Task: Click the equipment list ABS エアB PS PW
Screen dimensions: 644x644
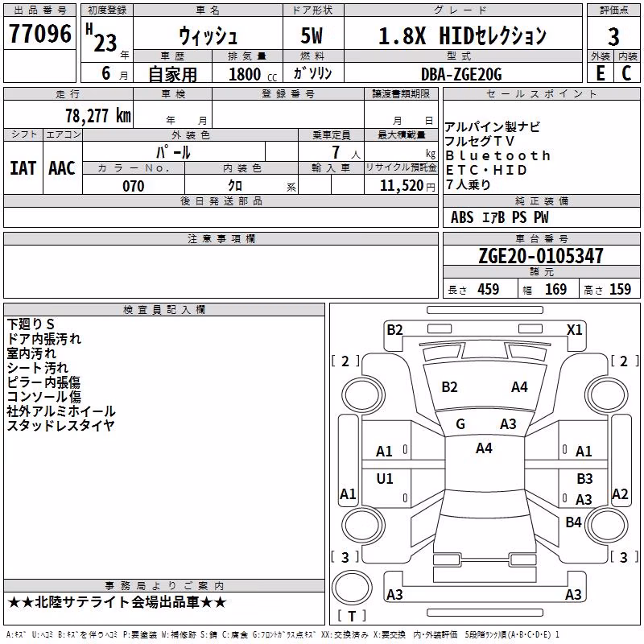Action: pyautogui.click(x=499, y=217)
